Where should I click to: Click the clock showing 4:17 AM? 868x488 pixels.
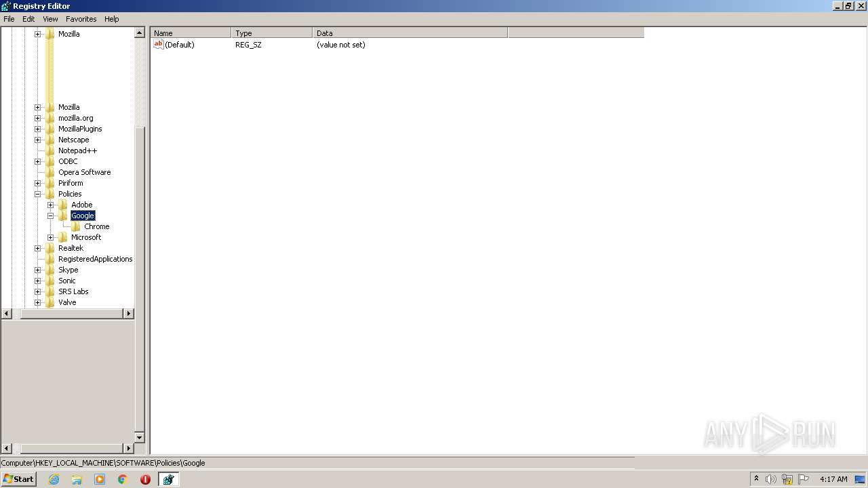(x=833, y=479)
